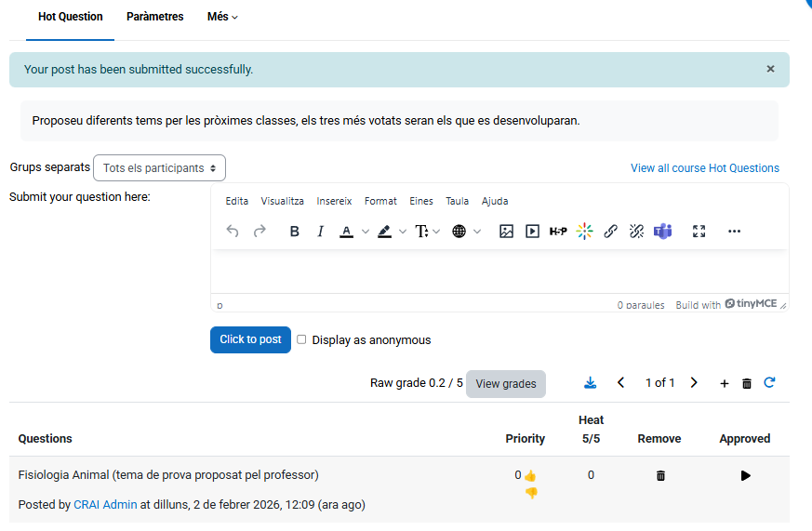
Task: Open the Insereix editor menu
Action: [334, 201]
